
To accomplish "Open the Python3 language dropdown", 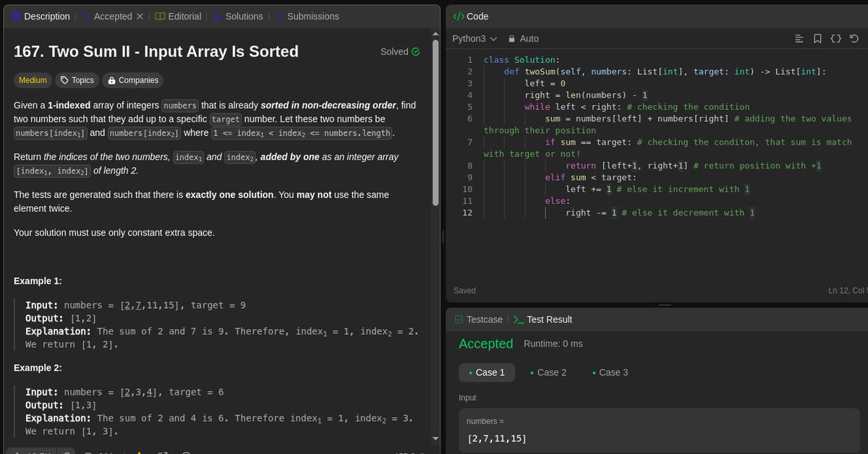I will [x=475, y=38].
